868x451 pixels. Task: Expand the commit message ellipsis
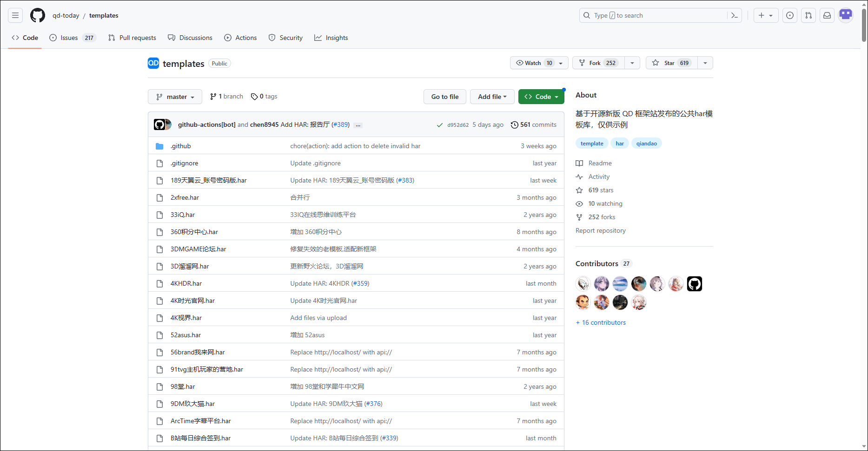click(358, 125)
